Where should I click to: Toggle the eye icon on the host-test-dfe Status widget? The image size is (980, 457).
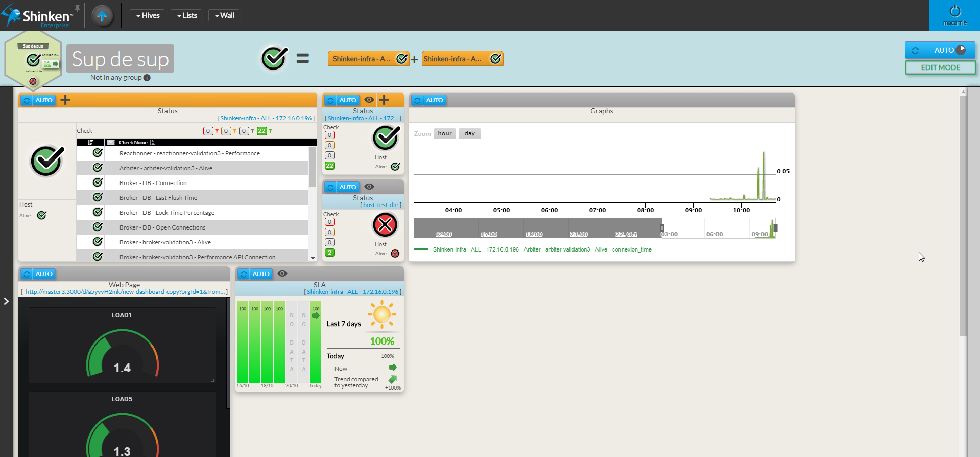(369, 187)
